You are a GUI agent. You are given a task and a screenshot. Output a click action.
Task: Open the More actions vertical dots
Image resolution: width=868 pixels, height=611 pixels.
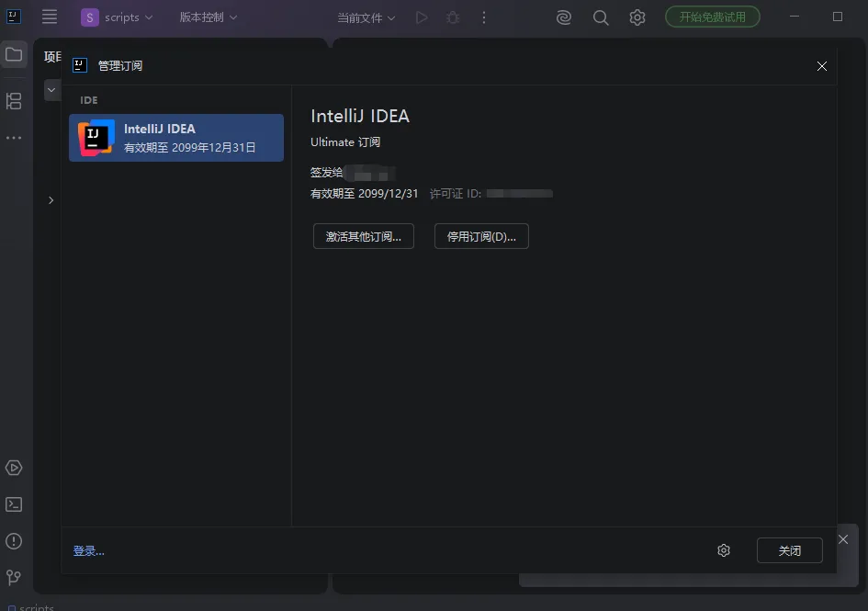click(x=484, y=17)
